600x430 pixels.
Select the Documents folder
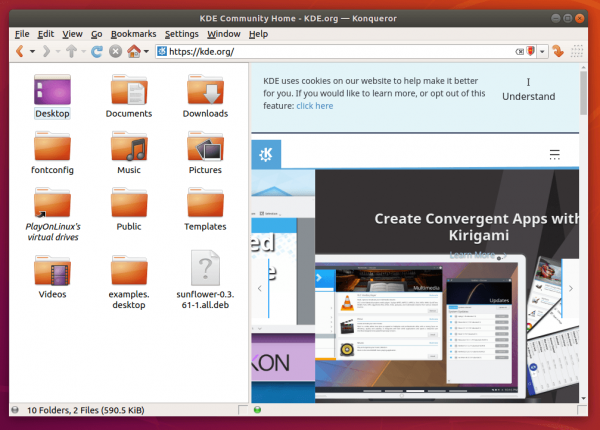pos(129,96)
